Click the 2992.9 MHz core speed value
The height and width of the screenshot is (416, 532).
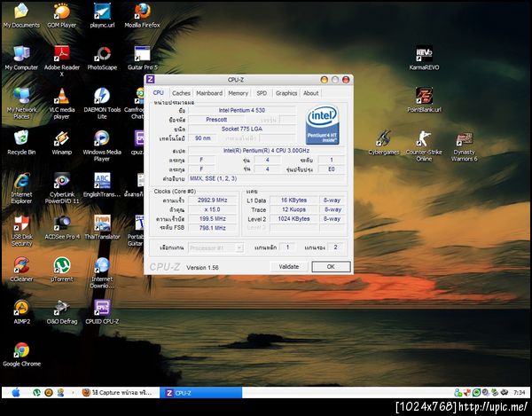tap(213, 200)
